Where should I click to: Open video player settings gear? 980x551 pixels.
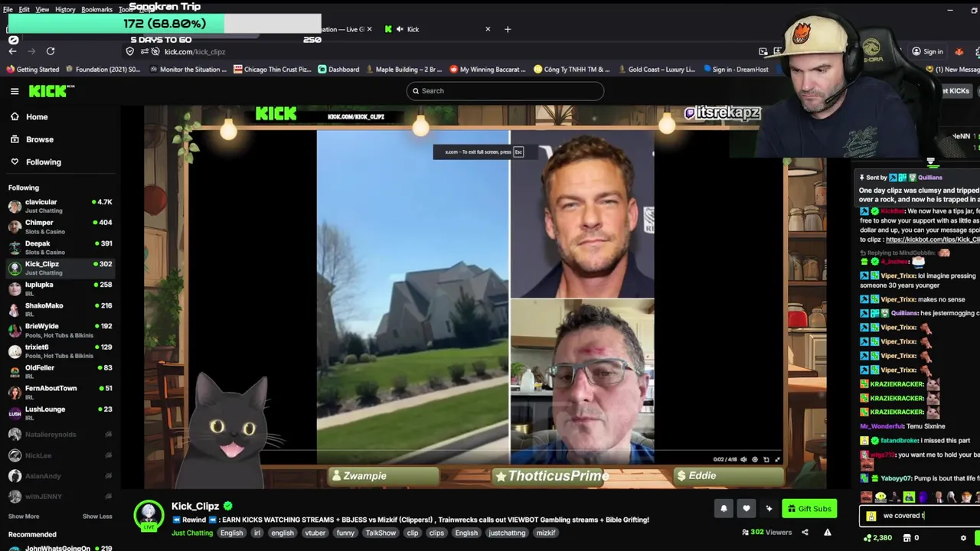755,460
